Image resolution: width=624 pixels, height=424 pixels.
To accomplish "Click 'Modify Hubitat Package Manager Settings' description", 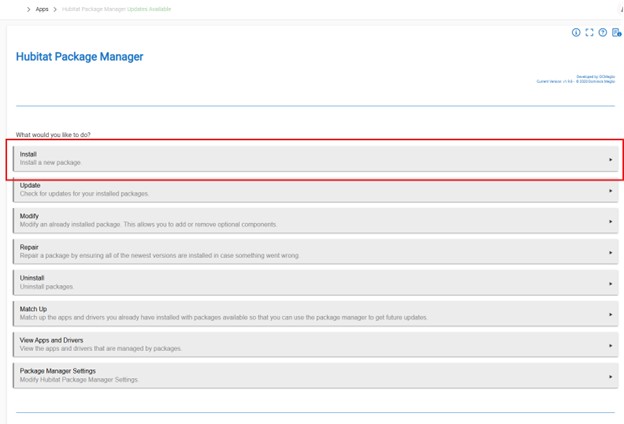I will tap(79, 380).
